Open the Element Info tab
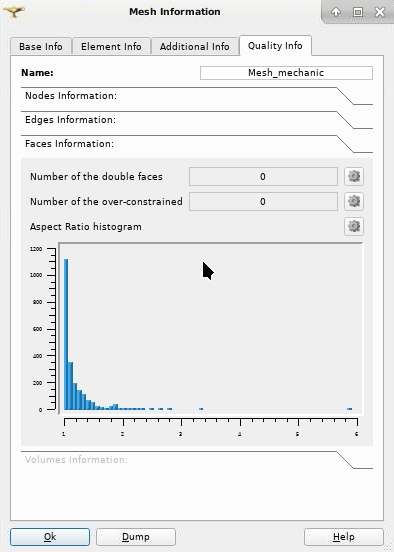This screenshot has height=552, width=394. tap(111, 46)
